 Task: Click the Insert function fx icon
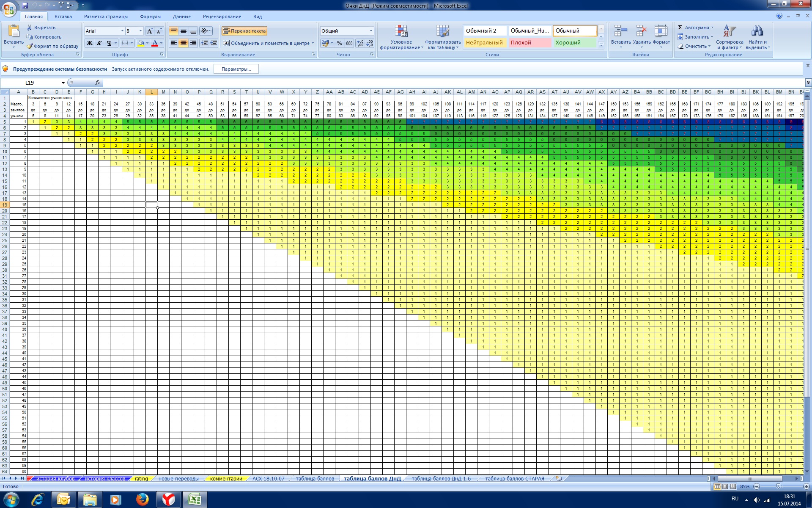coord(98,83)
